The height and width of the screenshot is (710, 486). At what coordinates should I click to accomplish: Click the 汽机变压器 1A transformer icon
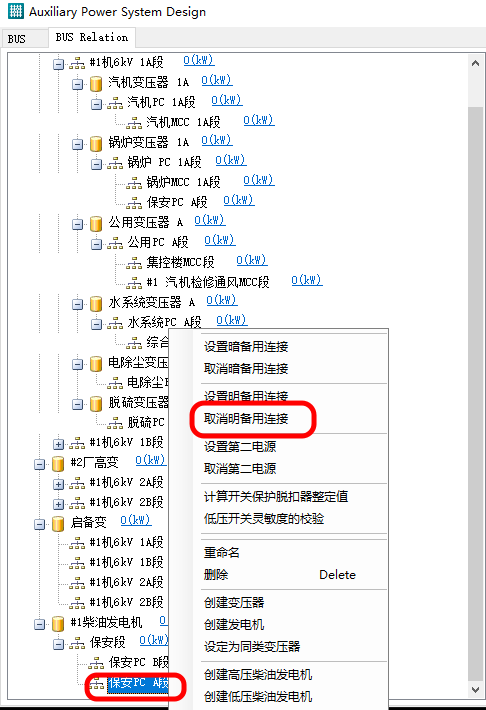click(x=96, y=83)
